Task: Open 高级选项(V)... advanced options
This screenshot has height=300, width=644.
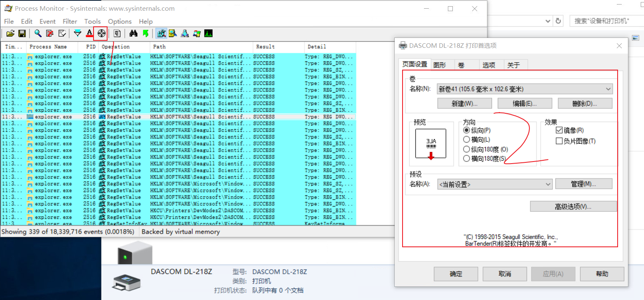Action: (574, 206)
